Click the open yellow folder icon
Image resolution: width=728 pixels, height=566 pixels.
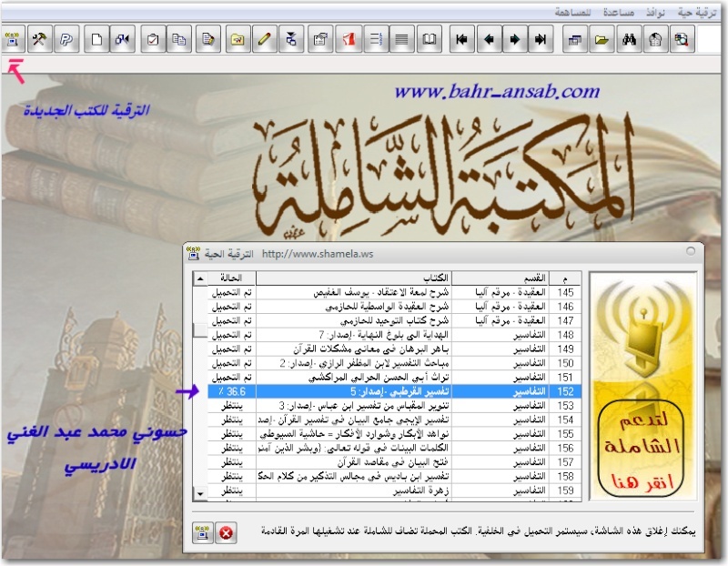tap(602, 39)
